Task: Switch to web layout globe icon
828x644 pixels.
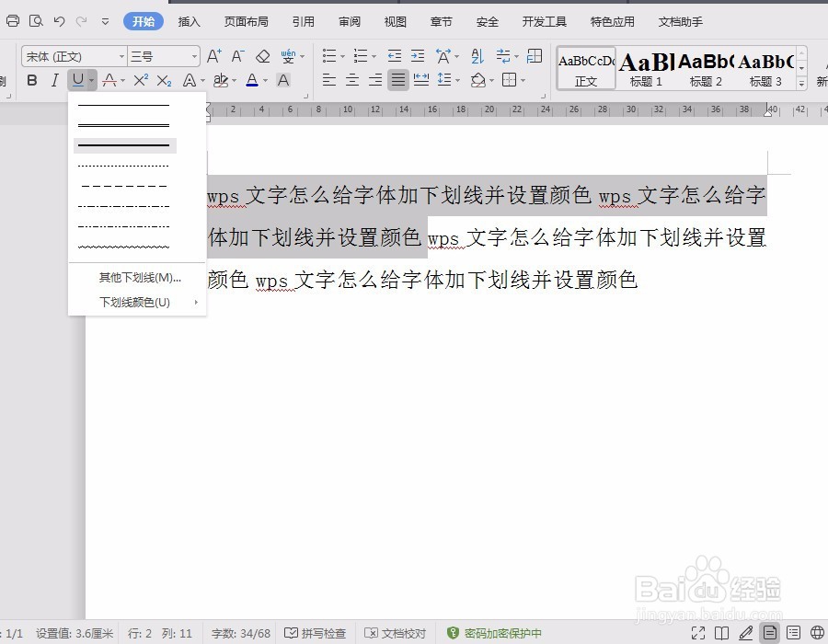Action: (x=817, y=632)
